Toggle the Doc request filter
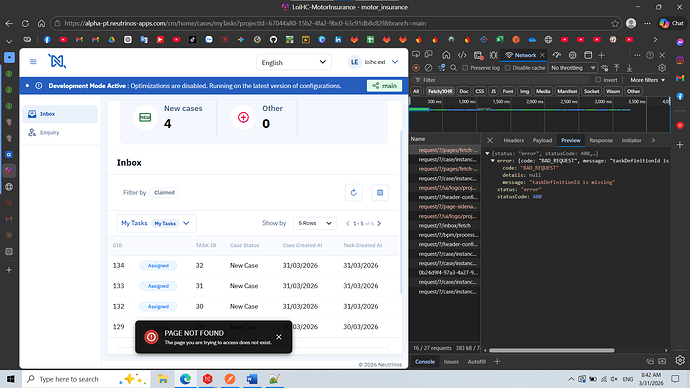 pyautogui.click(x=464, y=91)
